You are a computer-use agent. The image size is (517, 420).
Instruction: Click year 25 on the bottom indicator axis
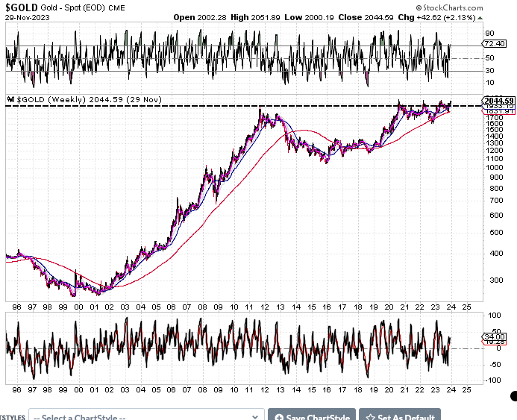point(466,389)
